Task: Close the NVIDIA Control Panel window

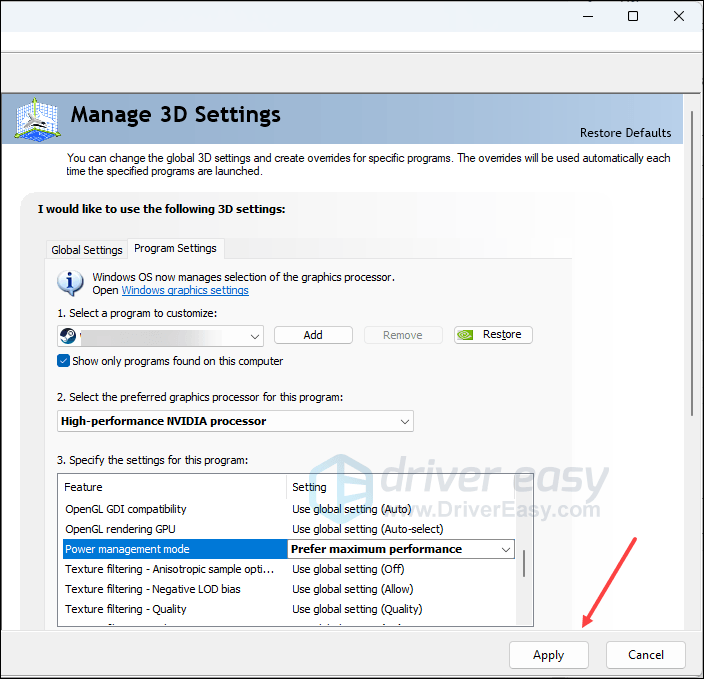Action: pos(680,16)
